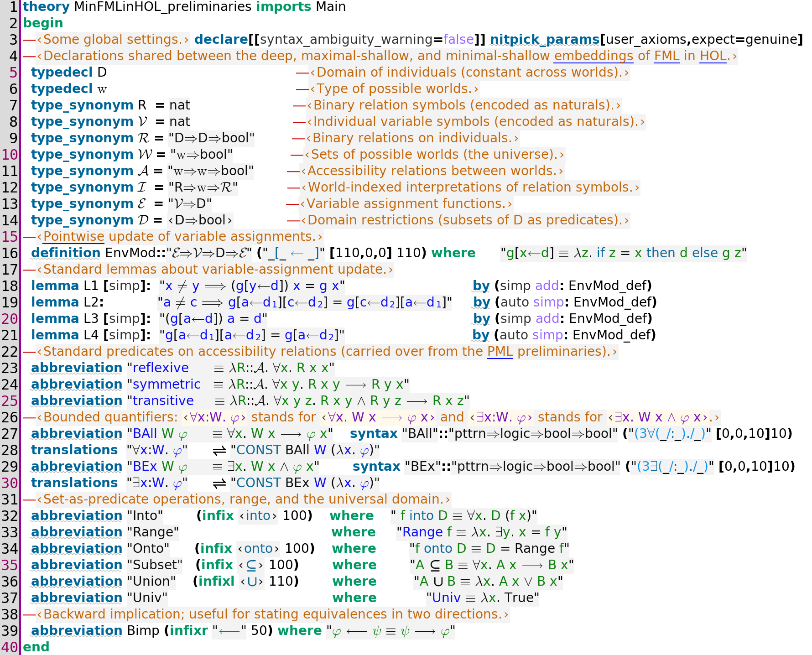Click the nitpick_params keyword
812x655 pixels.
[545, 40]
